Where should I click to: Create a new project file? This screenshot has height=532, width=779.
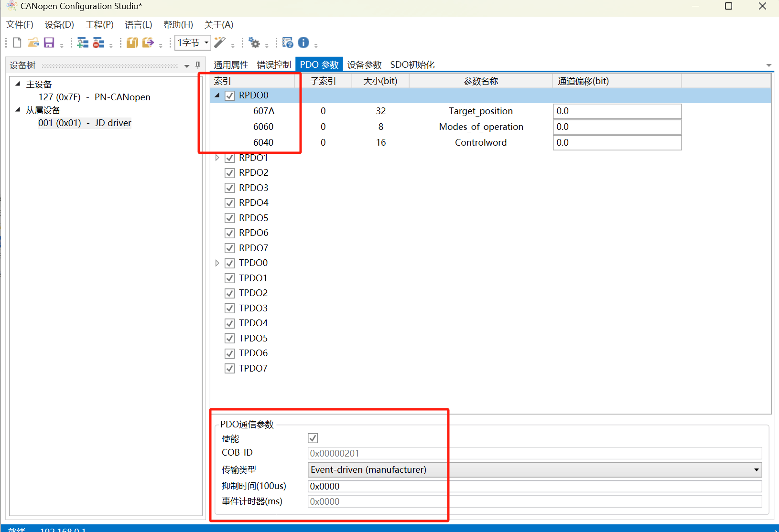[x=17, y=43]
